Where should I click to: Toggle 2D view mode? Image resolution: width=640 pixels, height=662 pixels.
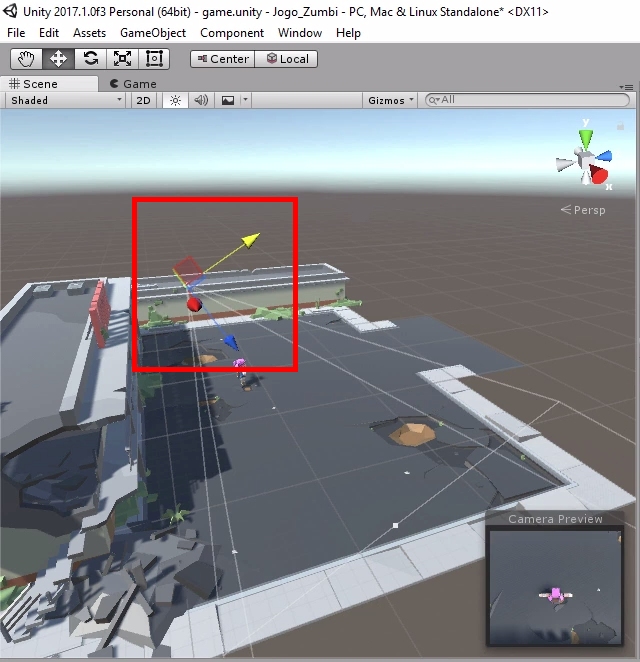pyautogui.click(x=144, y=100)
